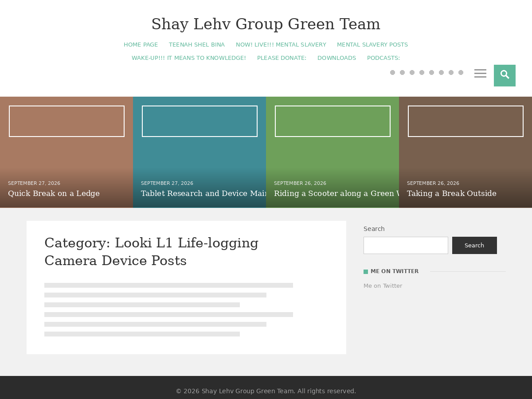The width and height of the screenshot is (532, 399).
Task: Click the sidebar search text field
Action: [406, 245]
